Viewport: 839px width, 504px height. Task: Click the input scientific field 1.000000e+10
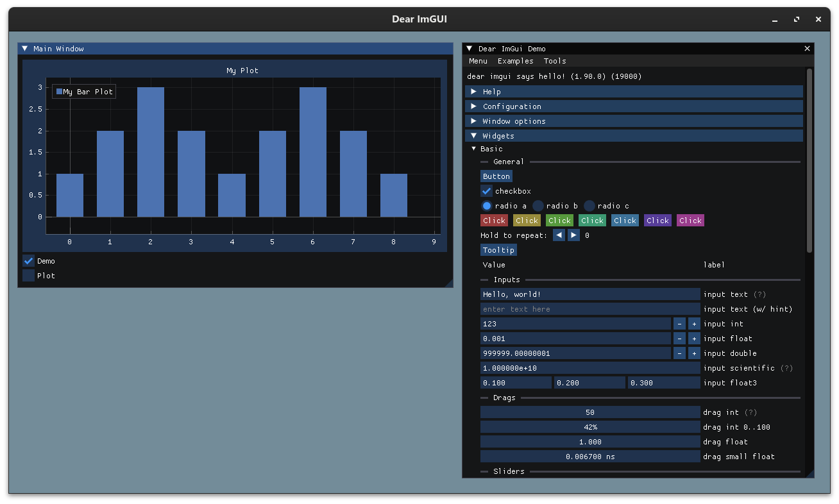pos(590,368)
